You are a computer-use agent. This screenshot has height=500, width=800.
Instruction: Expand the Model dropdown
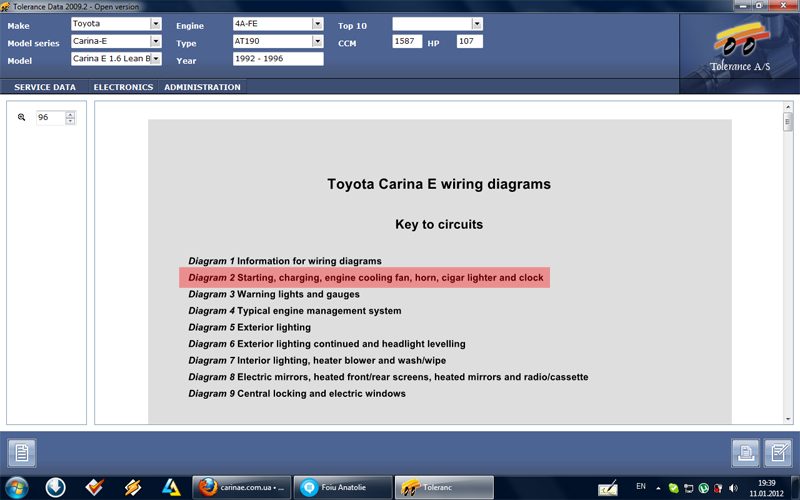pos(156,59)
